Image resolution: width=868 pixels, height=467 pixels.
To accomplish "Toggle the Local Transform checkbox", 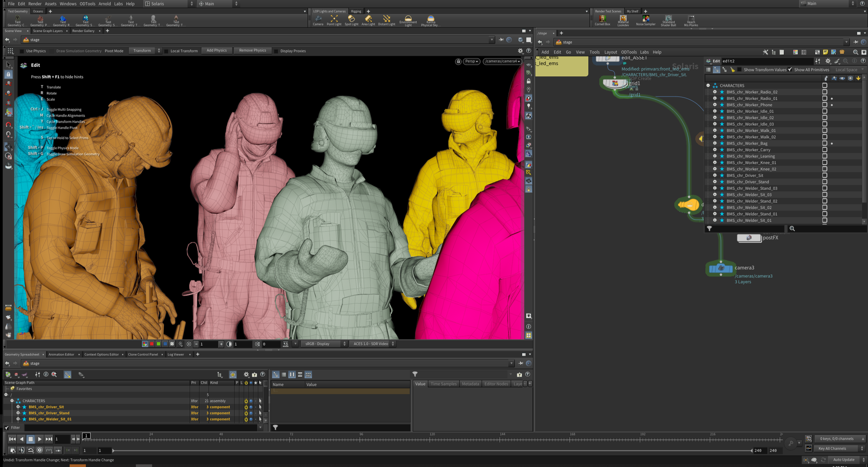I will [166, 51].
